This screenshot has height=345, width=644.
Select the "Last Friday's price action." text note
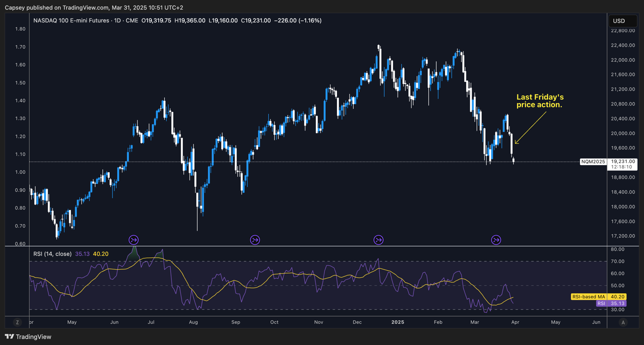coord(539,101)
